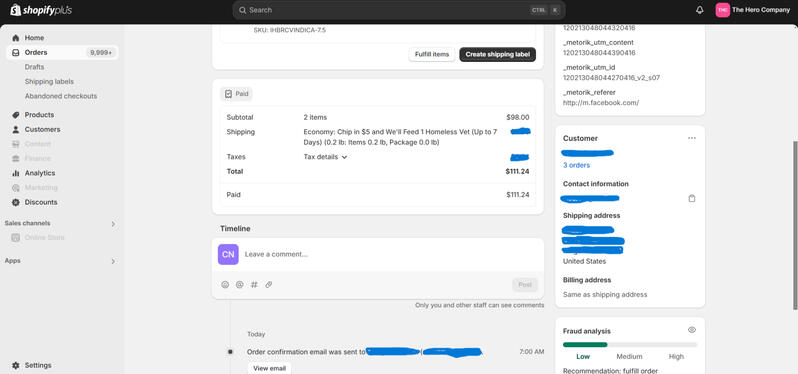Attach a file with the paperclip icon
The height and width of the screenshot is (374, 798).
click(269, 285)
